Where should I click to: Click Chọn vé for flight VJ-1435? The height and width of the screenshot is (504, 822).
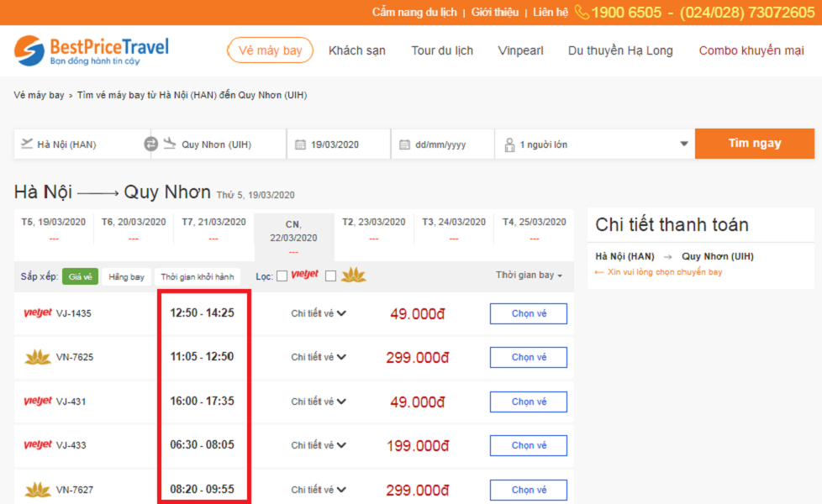pos(529,313)
